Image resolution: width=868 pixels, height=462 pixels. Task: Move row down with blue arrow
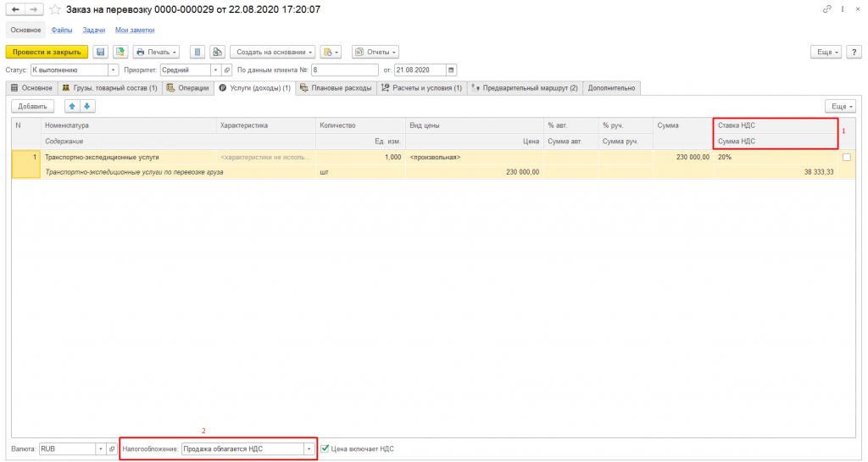coord(87,106)
